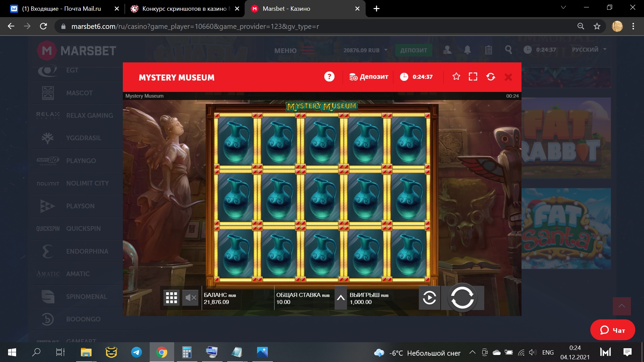Screen dimensions: 644x362
Task: Go back to the previous page
Action: tap(11, 26)
